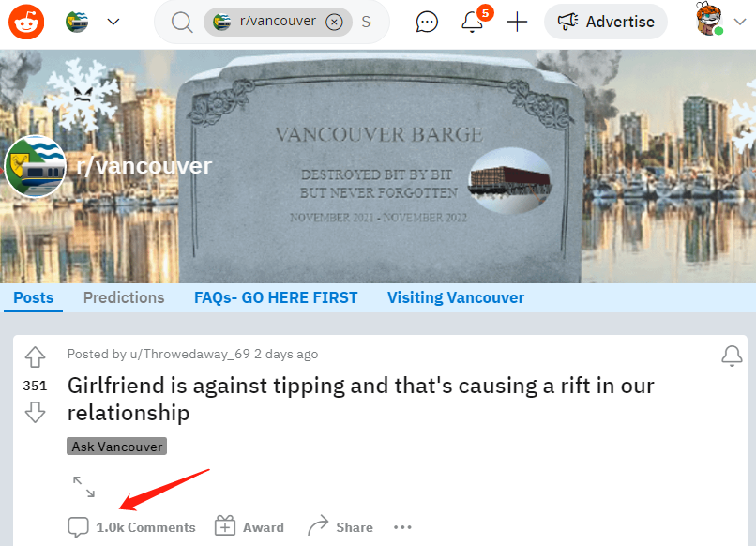Open notifications bell with badge
The image size is (756, 546).
(x=473, y=22)
